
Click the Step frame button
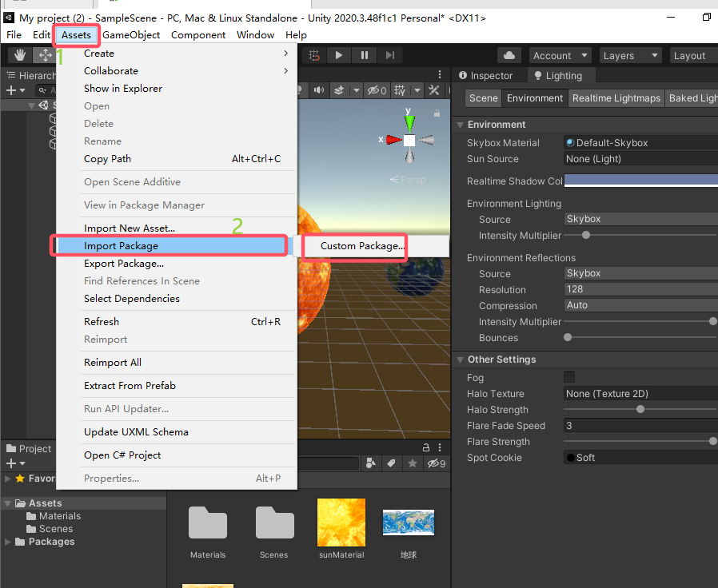[x=390, y=55]
